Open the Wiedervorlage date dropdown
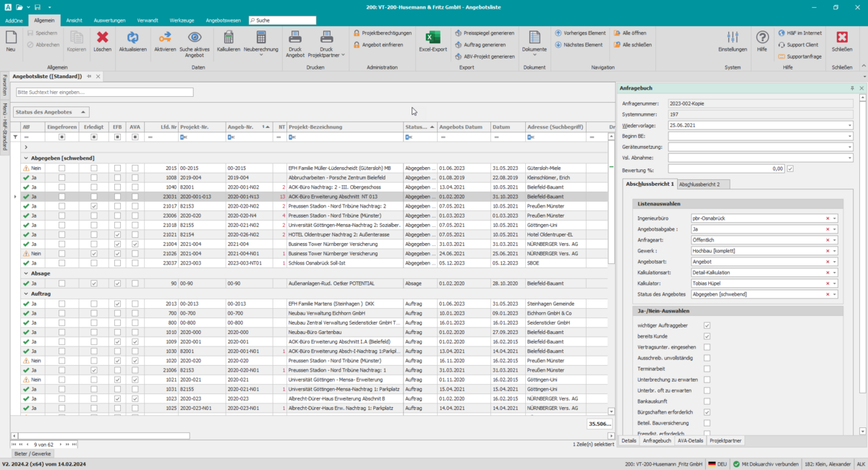868x470 pixels. click(x=849, y=125)
